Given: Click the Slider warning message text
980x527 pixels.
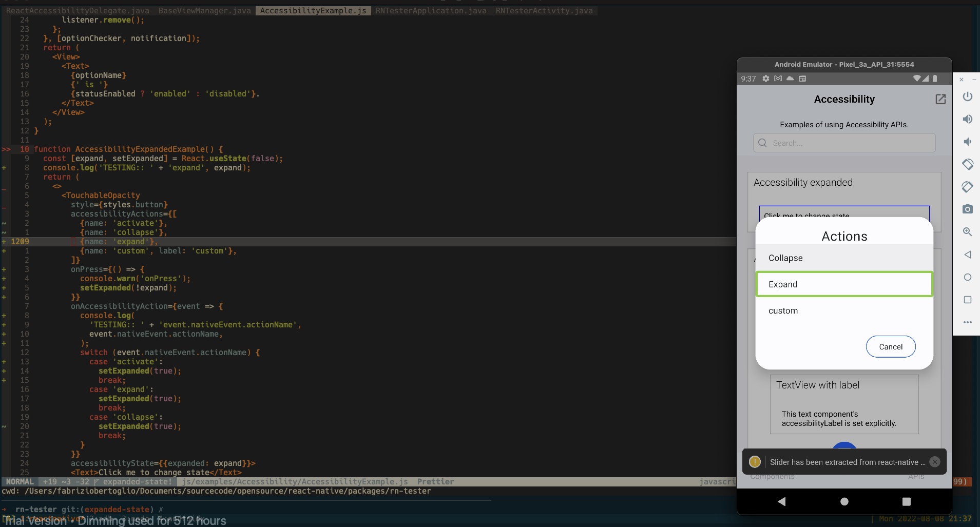Looking at the screenshot, I should tap(848, 462).
